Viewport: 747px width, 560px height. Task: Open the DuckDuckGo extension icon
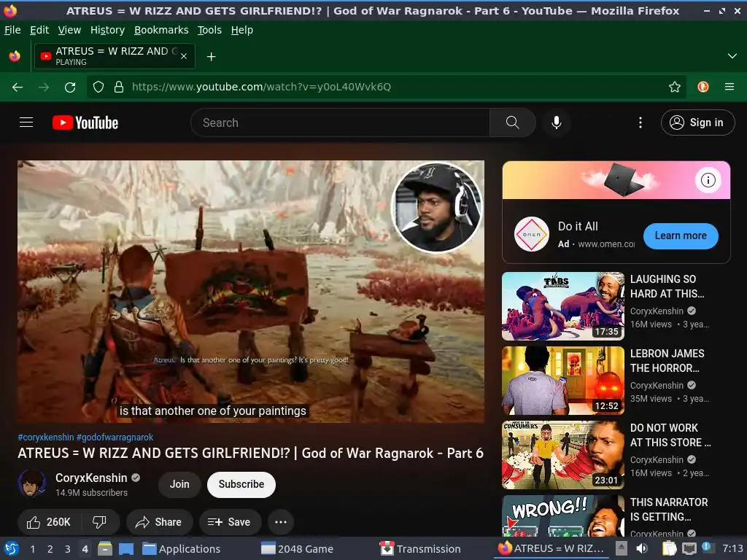[x=703, y=87]
